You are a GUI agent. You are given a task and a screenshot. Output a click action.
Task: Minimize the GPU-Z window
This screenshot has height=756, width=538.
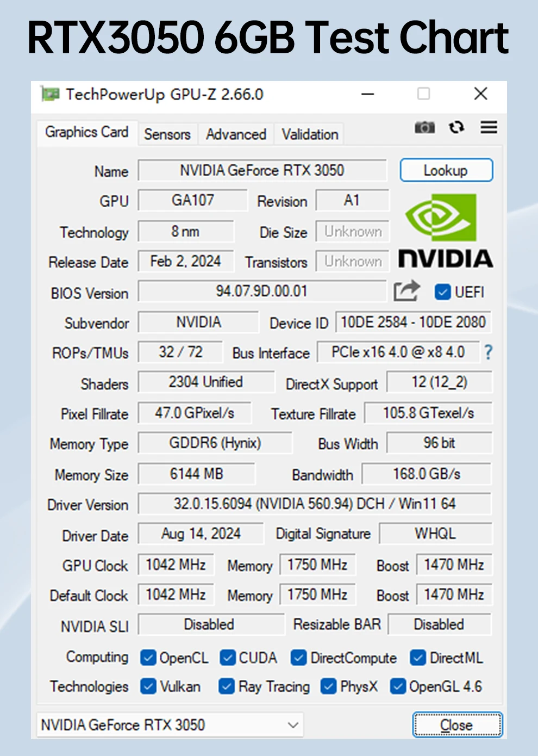pos(368,94)
